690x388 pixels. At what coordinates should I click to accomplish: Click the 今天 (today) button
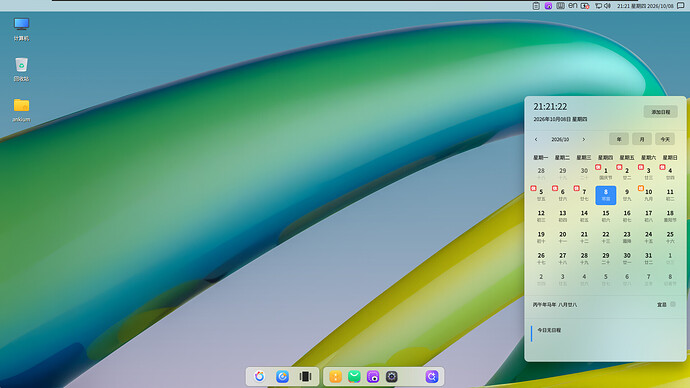(x=665, y=139)
